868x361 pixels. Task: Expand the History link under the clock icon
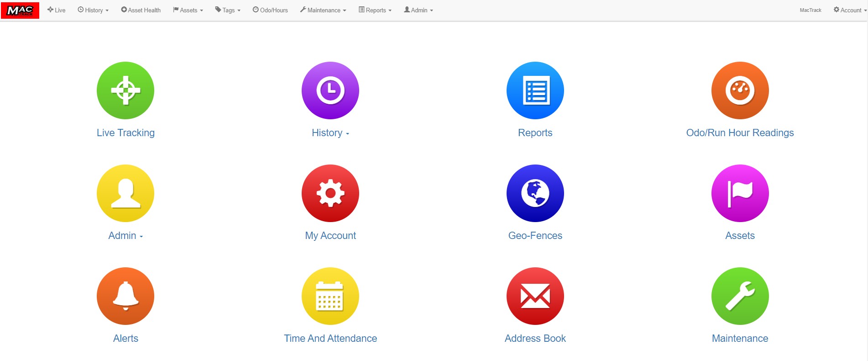pyautogui.click(x=330, y=133)
